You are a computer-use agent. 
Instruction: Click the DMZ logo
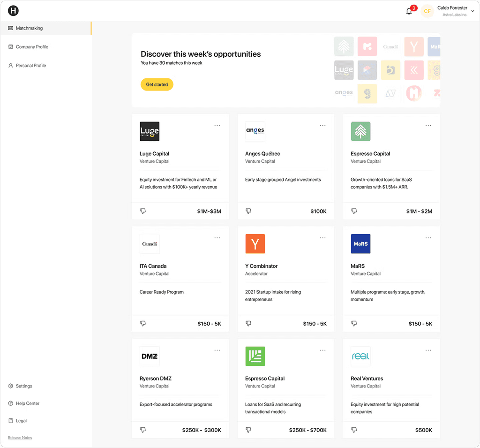[150, 357]
